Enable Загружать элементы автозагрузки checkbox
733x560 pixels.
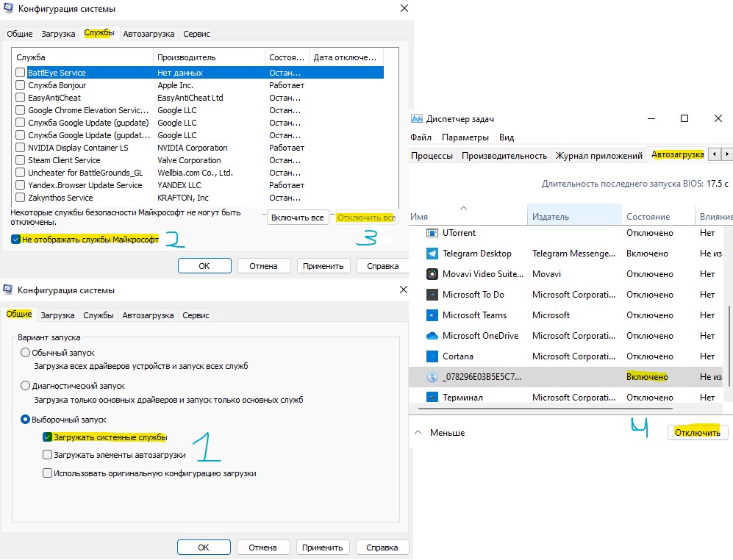47,455
